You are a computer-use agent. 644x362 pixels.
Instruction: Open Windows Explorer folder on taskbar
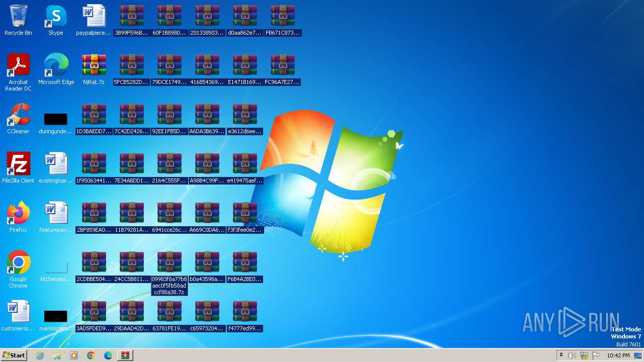[x=57, y=355]
